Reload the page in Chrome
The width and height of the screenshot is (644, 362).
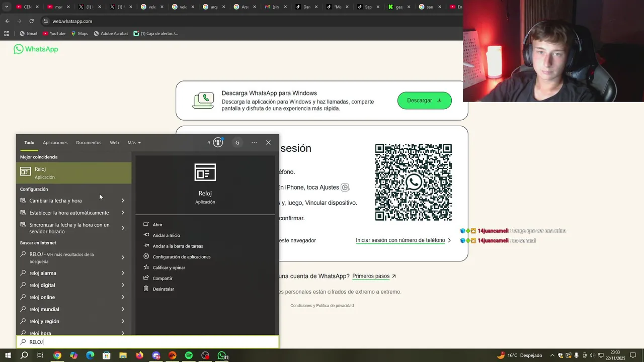pos(31,21)
